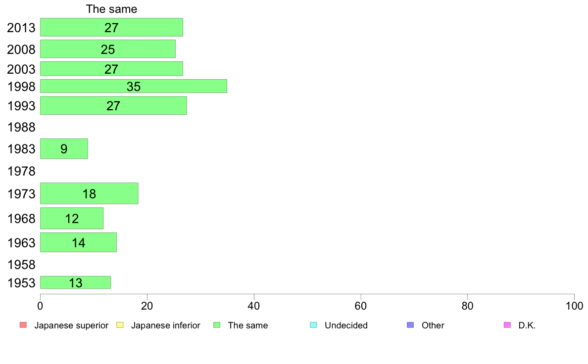Select the 2013 bar showing 27
This screenshot has width=588, height=364.
[x=111, y=27]
